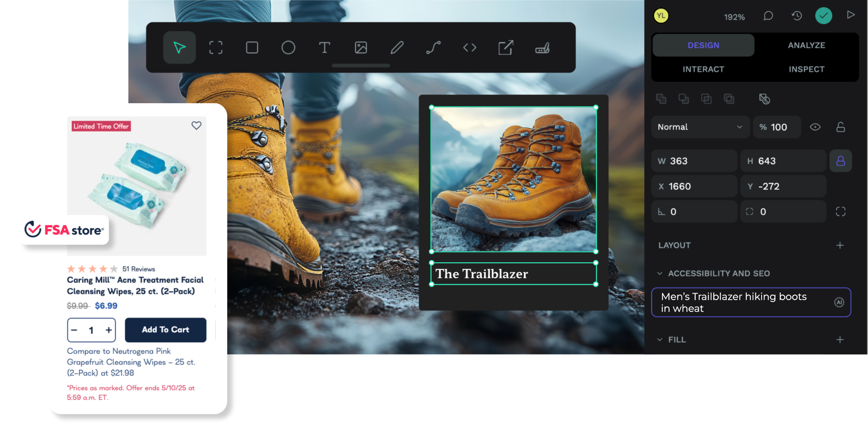Toggle the aspect ratio lock
The width and height of the screenshot is (868, 447).
(840, 161)
